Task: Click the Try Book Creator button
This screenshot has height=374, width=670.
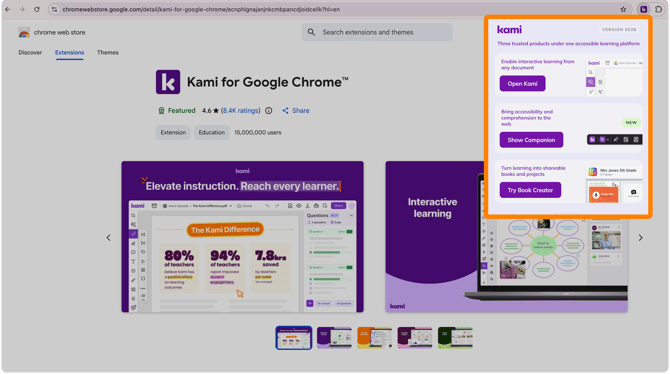Action: pos(530,190)
